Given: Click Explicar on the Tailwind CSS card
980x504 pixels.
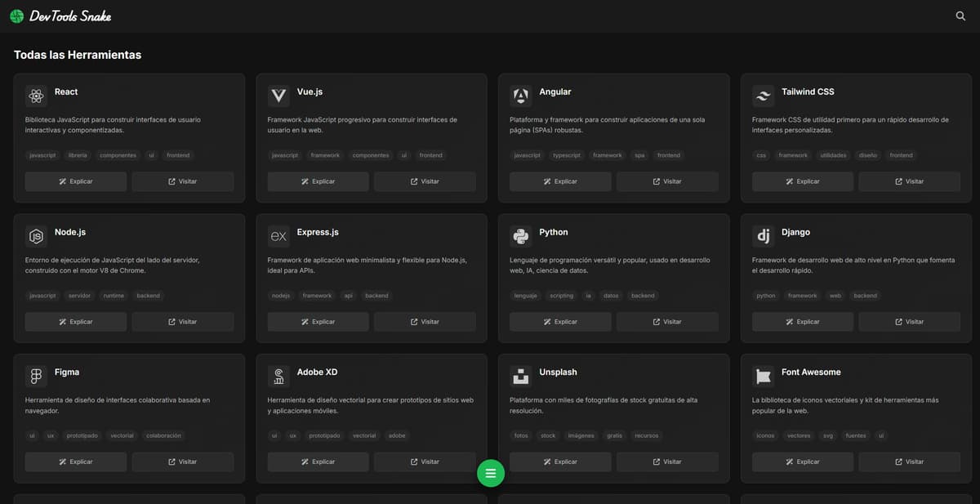Looking at the screenshot, I should click(x=803, y=181).
